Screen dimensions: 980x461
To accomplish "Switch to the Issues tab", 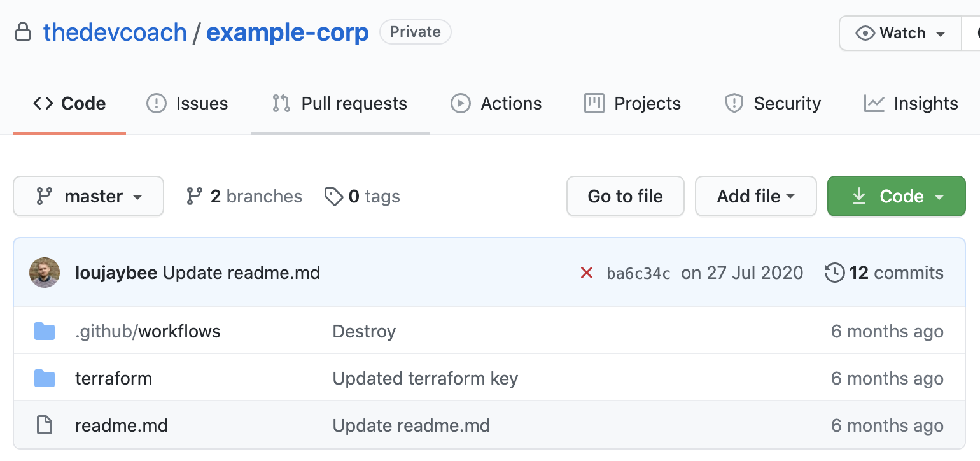I will [187, 103].
